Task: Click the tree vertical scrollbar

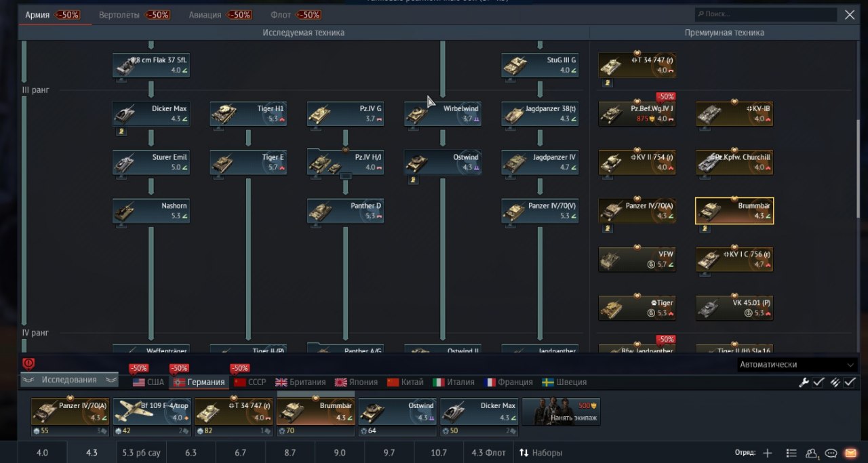Action: point(859,168)
